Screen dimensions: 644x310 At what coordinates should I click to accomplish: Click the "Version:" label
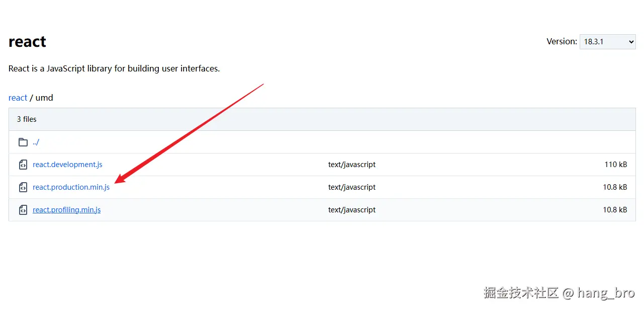(562, 42)
